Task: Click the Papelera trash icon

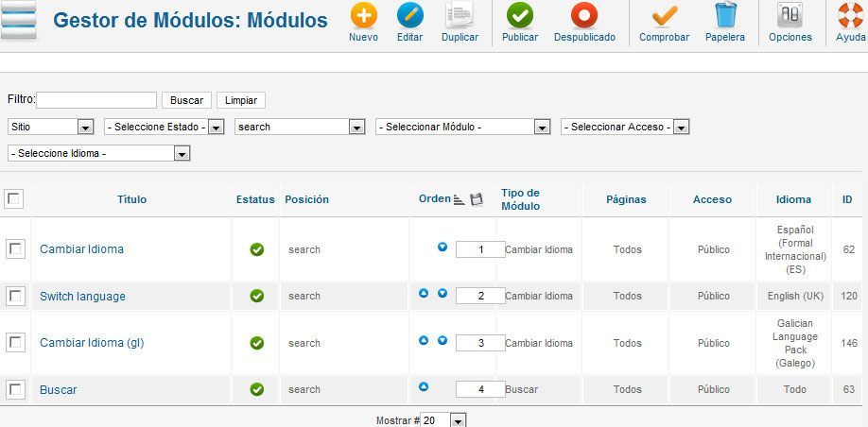Action: (725, 15)
